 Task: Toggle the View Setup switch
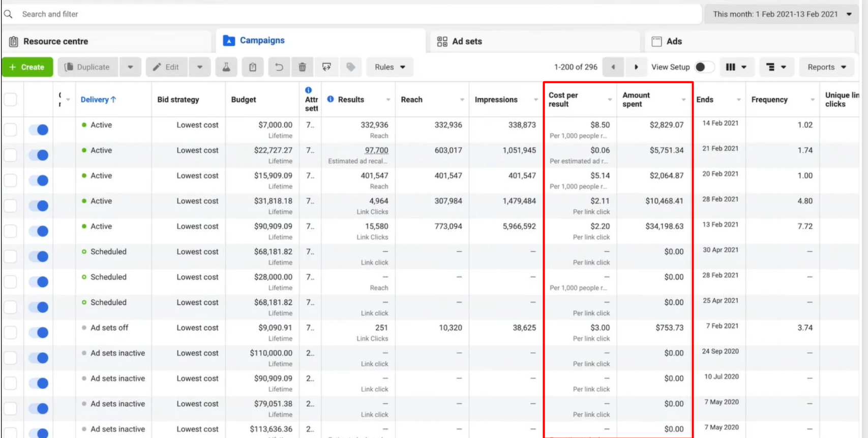(x=704, y=67)
